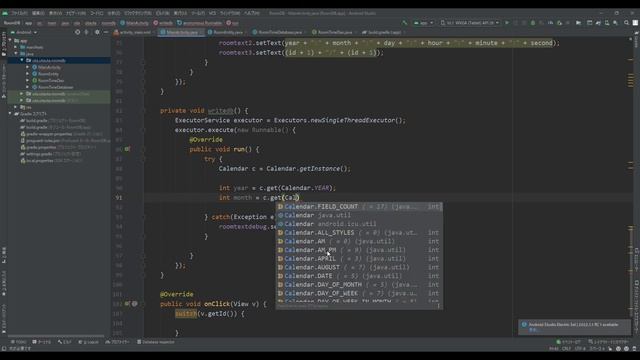640x360 pixels.
Task: Choose Calendar java.util from the completion list
Action: [x=359, y=215]
